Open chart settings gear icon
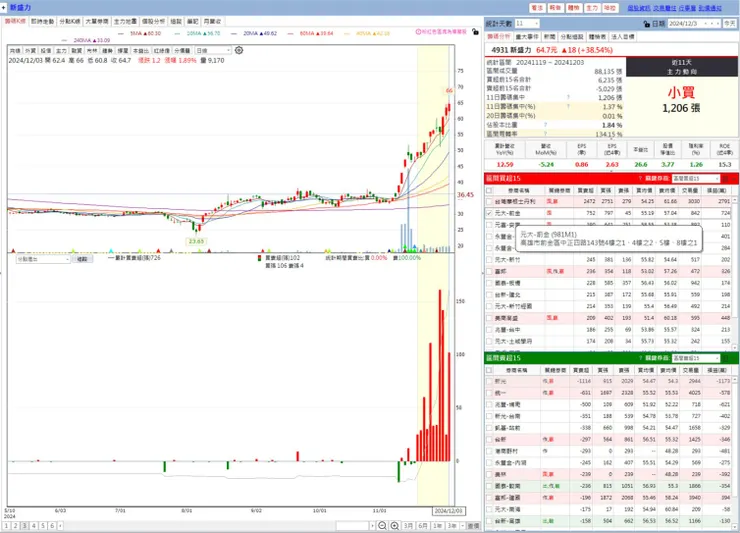Screen dimensions: 740x533 [239, 50]
